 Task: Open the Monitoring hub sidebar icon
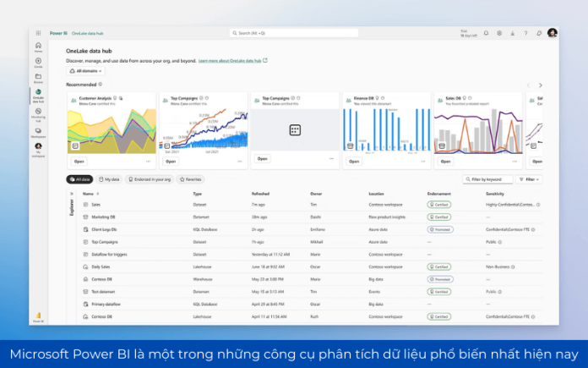click(x=38, y=113)
